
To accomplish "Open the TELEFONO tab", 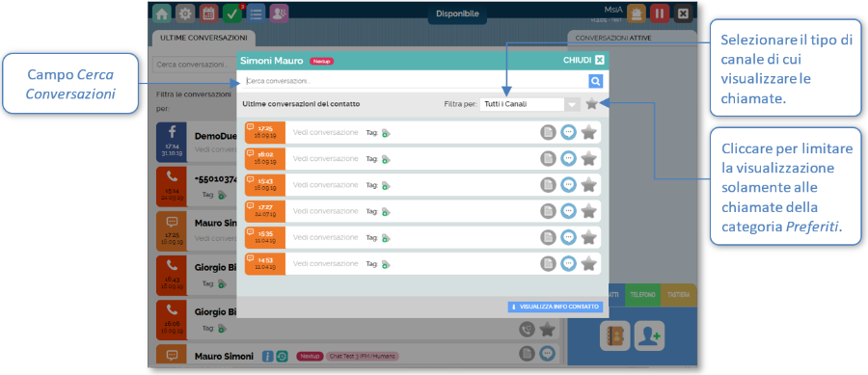I will [642, 295].
